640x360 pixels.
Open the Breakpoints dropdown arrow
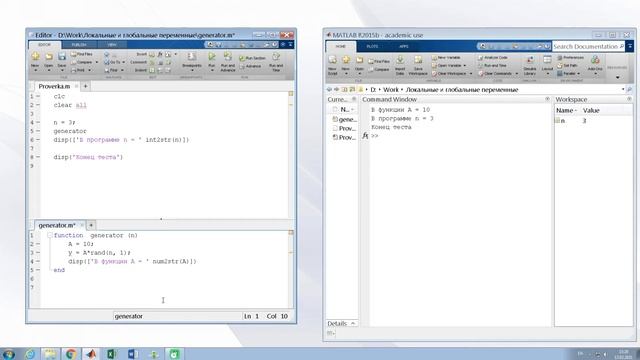point(191,71)
